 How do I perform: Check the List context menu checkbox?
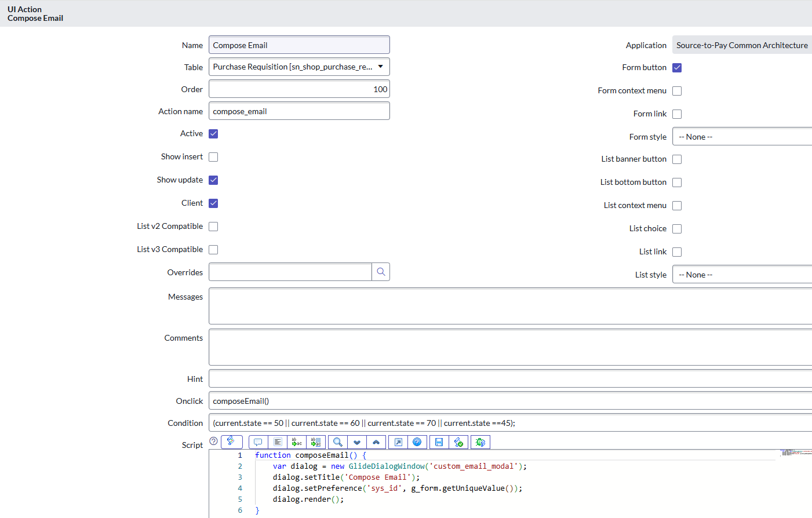[x=677, y=206]
